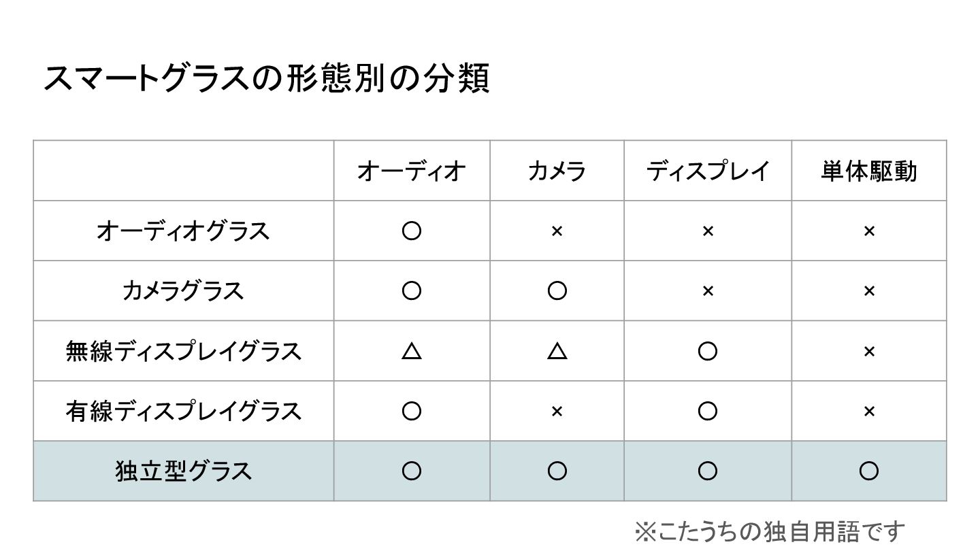The width and height of the screenshot is (980, 551).
Task: Click the 有線ディスプレイグラス row label
Action: pyautogui.click(x=183, y=411)
